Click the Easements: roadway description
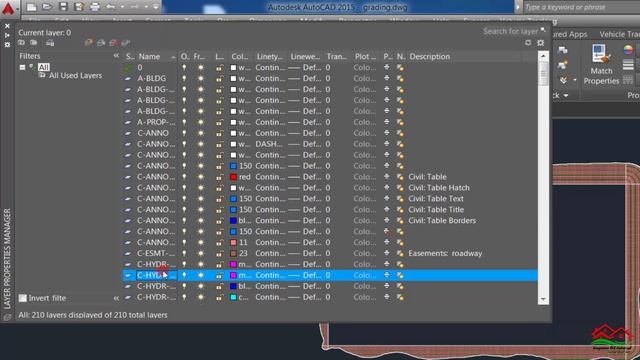The image size is (640, 360). [445, 253]
